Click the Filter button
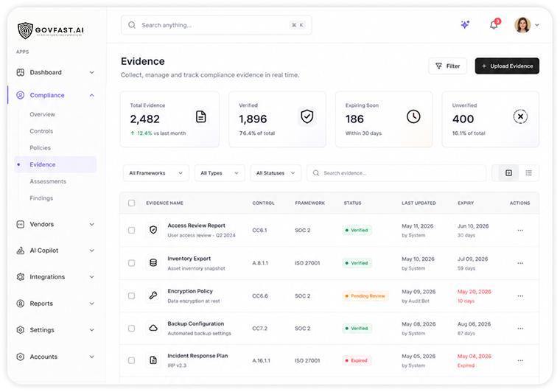The width and height of the screenshot is (560, 392). point(447,66)
